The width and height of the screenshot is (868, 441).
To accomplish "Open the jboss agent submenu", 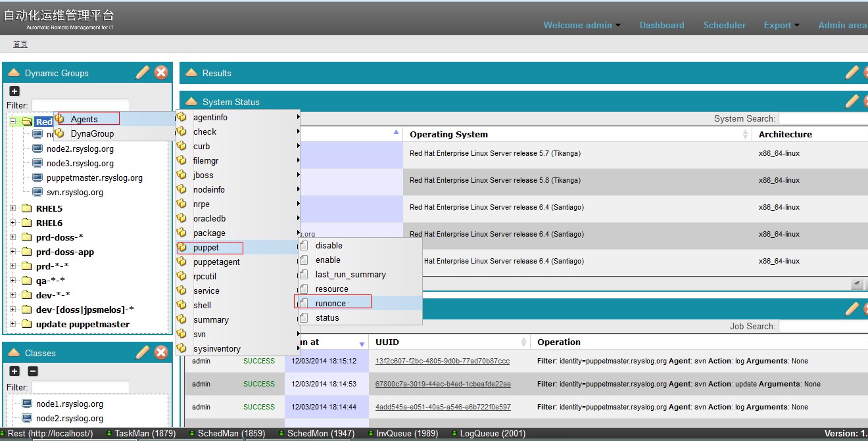I will point(237,175).
